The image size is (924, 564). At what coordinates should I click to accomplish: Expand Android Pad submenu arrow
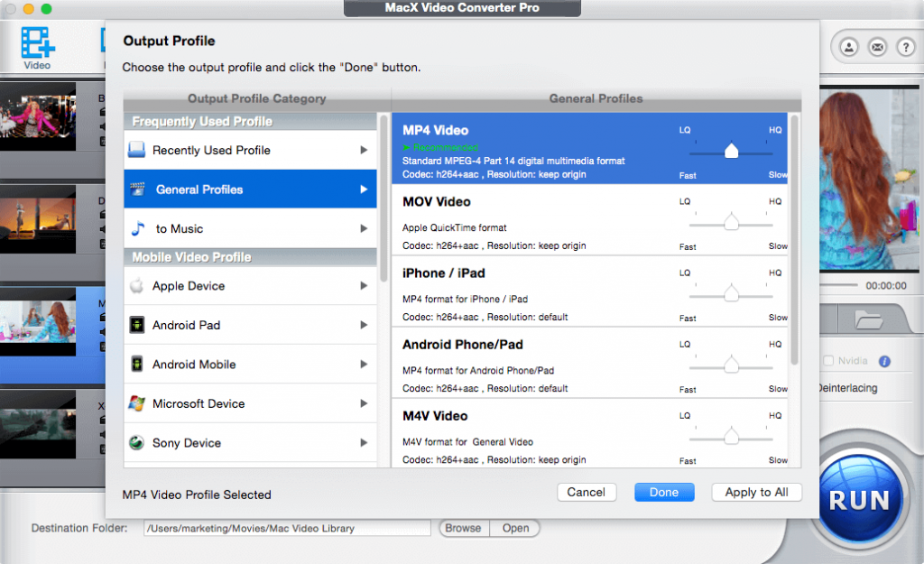[x=364, y=325]
